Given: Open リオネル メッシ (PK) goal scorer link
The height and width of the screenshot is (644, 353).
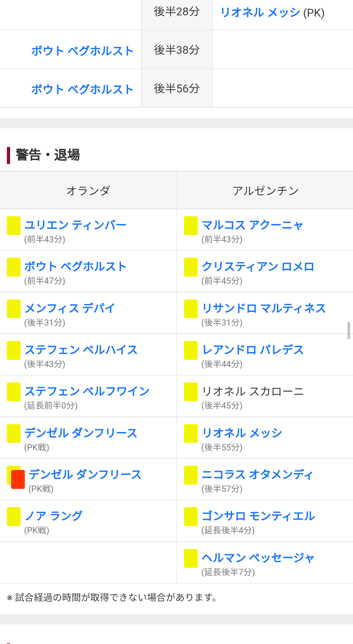Looking at the screenshot, I should [x=261, y=12].
